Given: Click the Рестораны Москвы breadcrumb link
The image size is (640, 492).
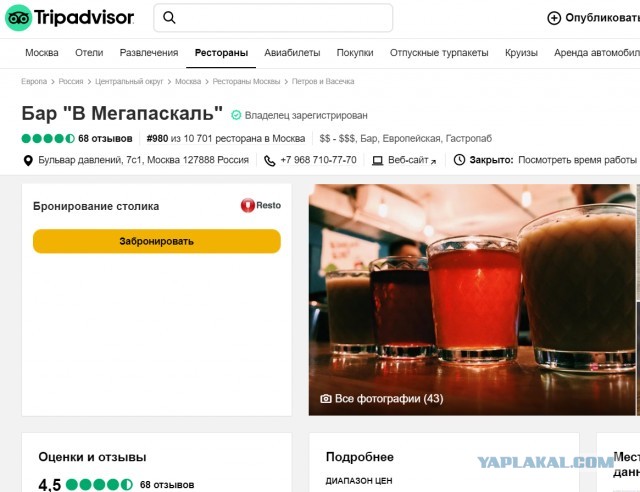Looking at the screenshot, I should 246,81.
